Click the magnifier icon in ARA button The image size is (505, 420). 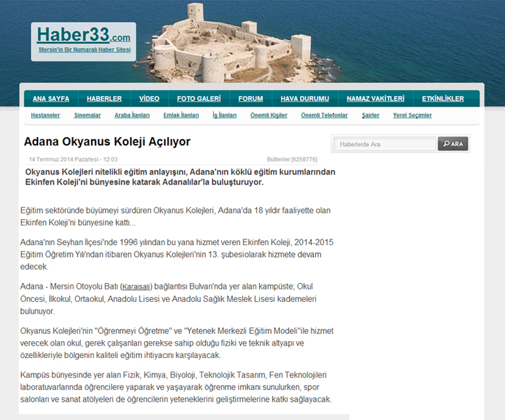point(446,143)
